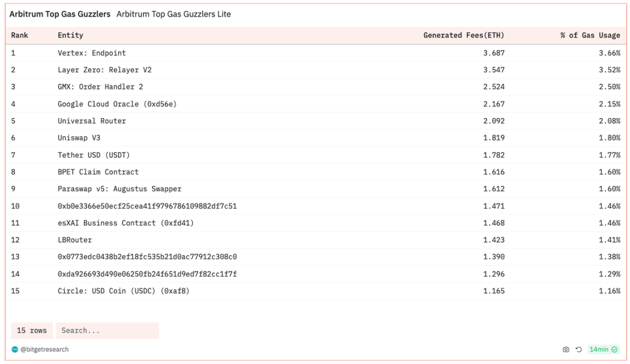
Task: Sort by the Rank column header
Action: pyautogui.click(x=20, y=36)
